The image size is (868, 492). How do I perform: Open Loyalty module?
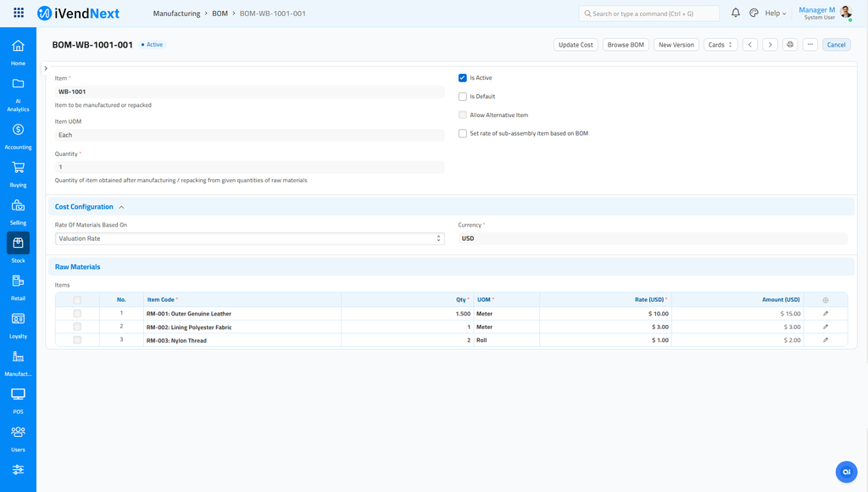pos(19,325)
